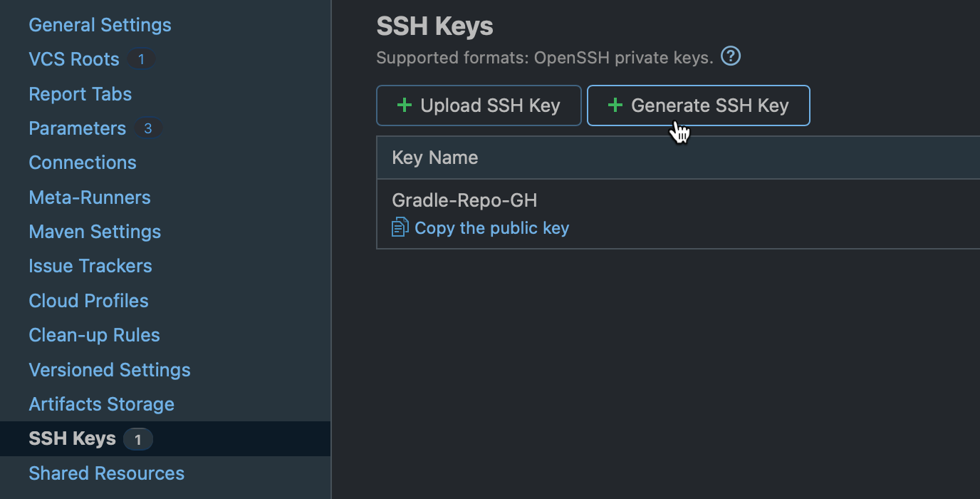Go to Meta-Runners settings
Image resolution: width=980 pixels, height=499 pixels.
(x=89, y=197)
